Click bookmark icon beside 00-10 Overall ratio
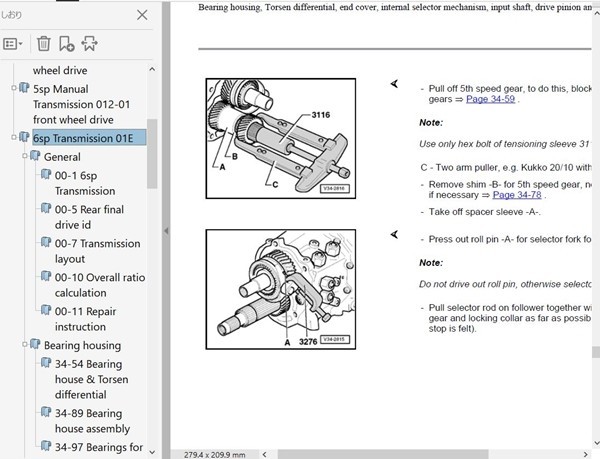Viewport: 600px width, 459px height. tap(46, 276)
